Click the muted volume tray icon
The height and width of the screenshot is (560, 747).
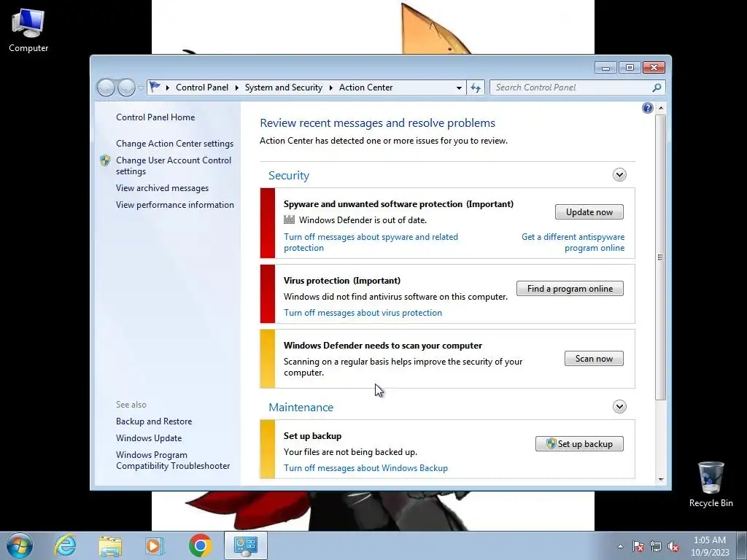click(x=673, y=547)
